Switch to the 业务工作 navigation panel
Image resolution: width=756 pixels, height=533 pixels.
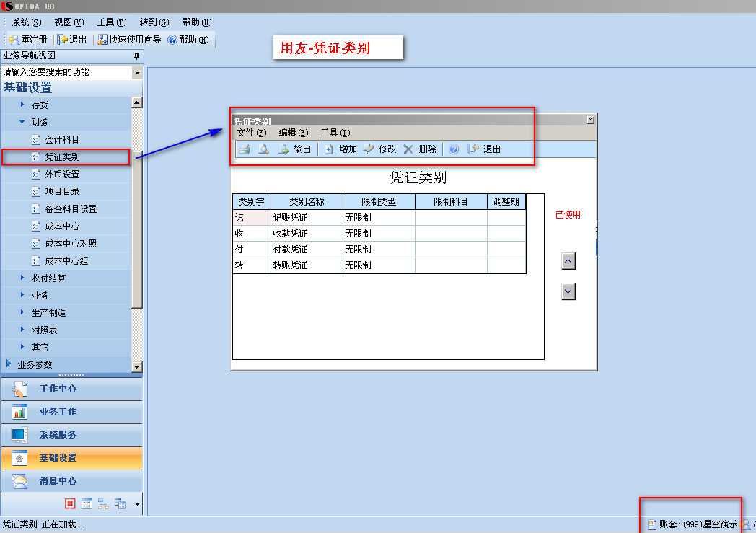coord(58,412)
